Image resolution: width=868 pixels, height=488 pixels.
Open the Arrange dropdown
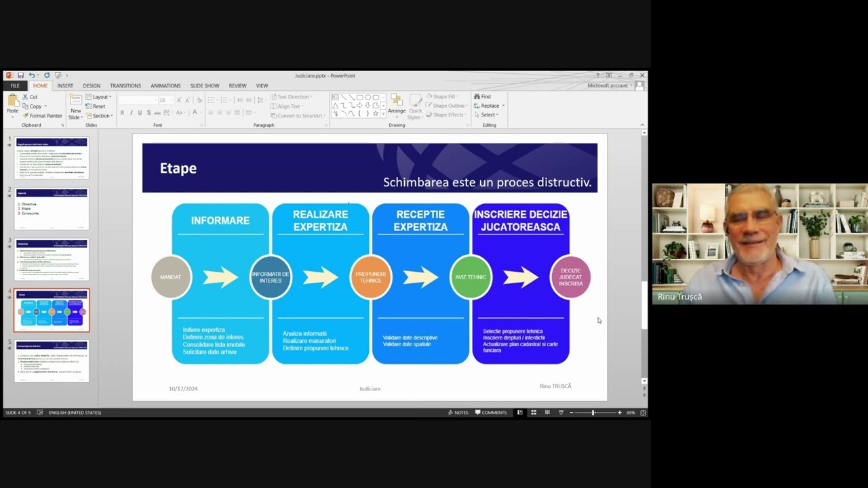(397, 105)
